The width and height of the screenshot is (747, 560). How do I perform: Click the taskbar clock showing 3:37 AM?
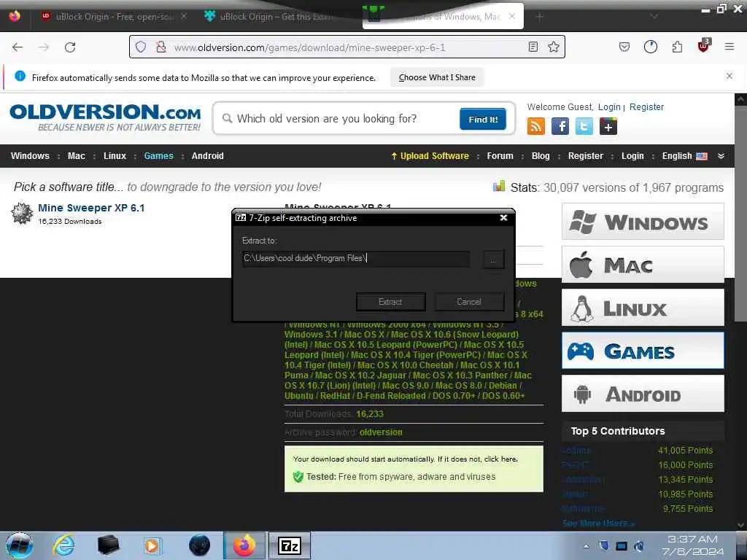(x=692, y=545)
